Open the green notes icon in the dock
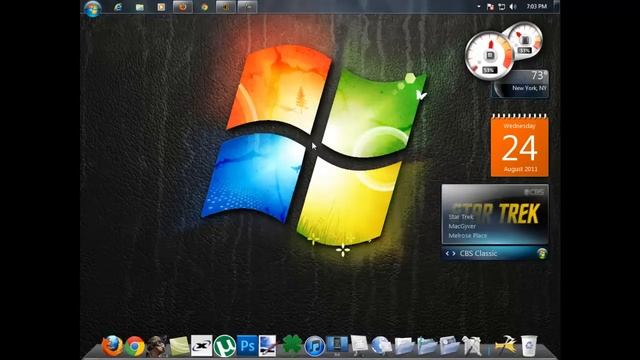Screen dimensions: 640x360 pos(180,346)
